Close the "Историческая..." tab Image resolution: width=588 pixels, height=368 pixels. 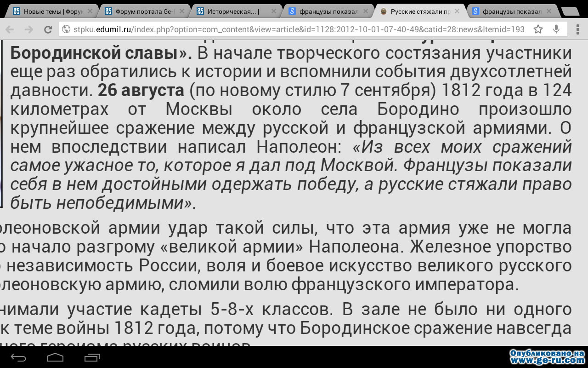273,11
